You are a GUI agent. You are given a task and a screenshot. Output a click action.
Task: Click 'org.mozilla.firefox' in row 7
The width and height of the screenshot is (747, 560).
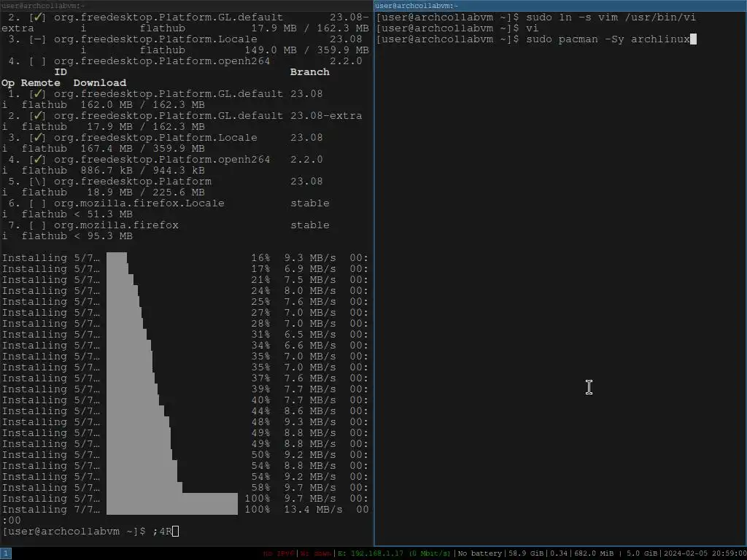coord(116,225)
